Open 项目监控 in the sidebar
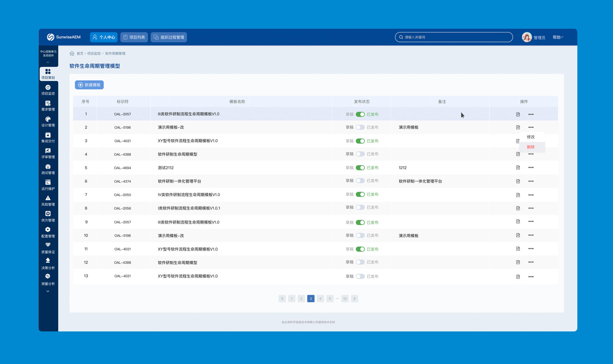The height and width of the screenshot is (364, 613). [48, 90]
